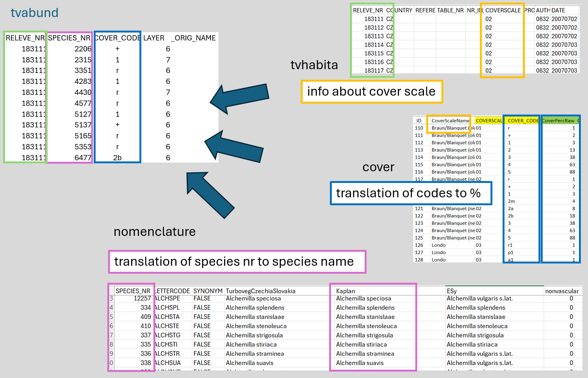The width and height of the screenshot is (588, 378).
Task: Click the ALCHSPE lettercode cell
Action: point(167,299)
